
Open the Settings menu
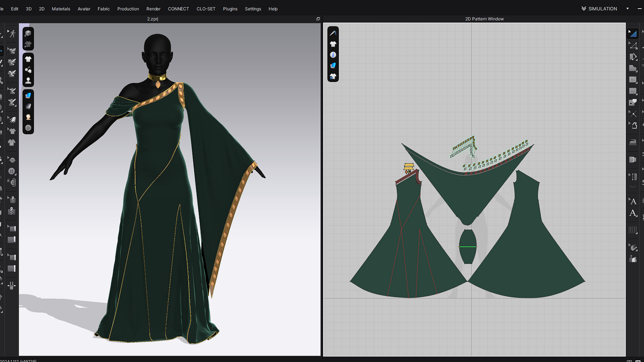[x=253, y=9]
